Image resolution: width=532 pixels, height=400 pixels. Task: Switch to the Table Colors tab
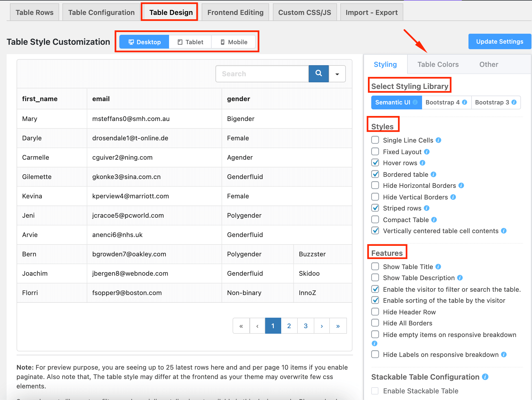(x=438, y=64)
